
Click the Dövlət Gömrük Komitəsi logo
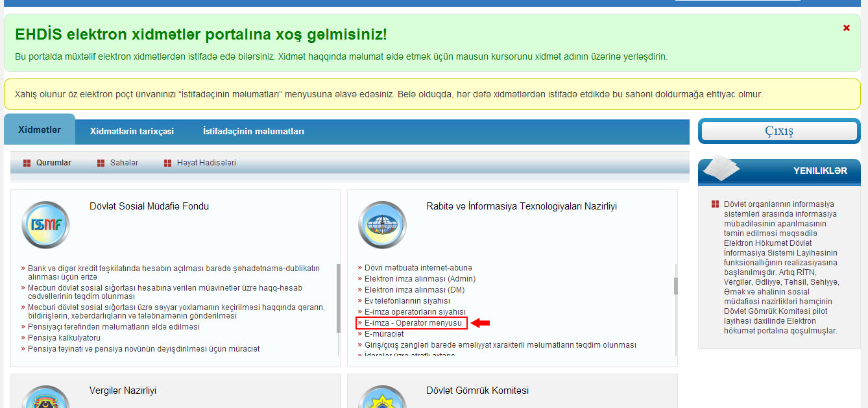click(382, 396)
